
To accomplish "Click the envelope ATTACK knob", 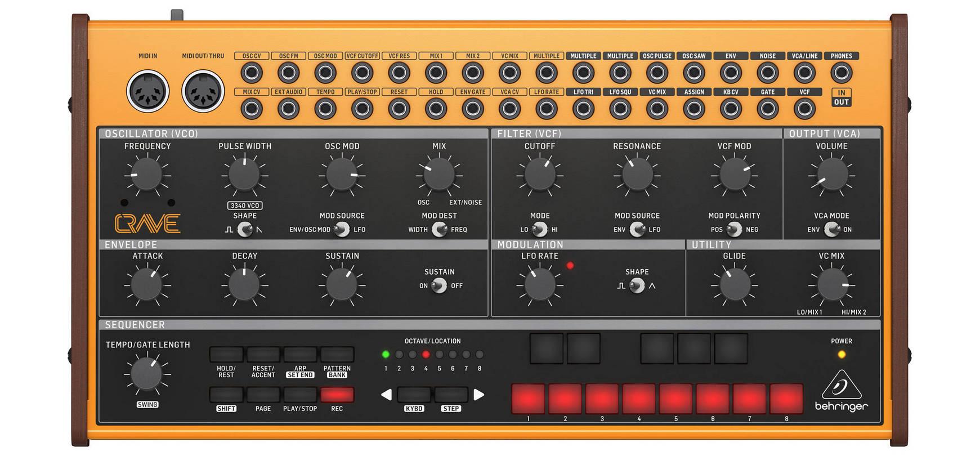I will (x=147, y=284).
